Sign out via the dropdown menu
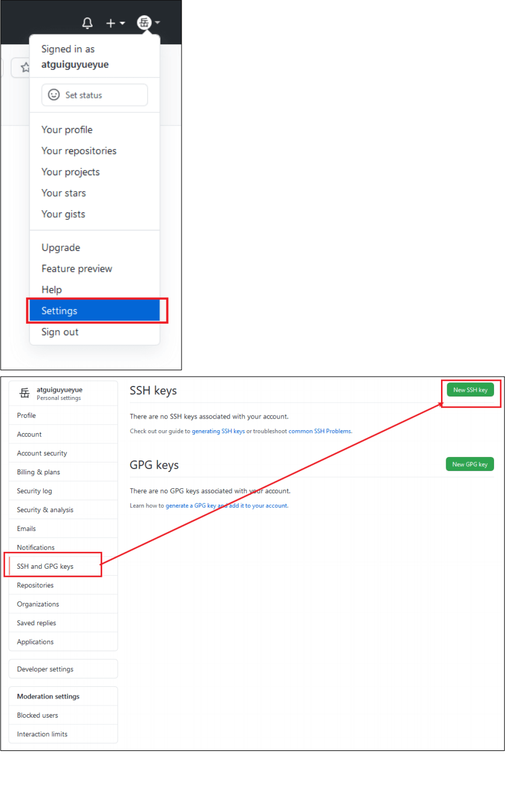The image size is (505, 812). tap(94, 332)
